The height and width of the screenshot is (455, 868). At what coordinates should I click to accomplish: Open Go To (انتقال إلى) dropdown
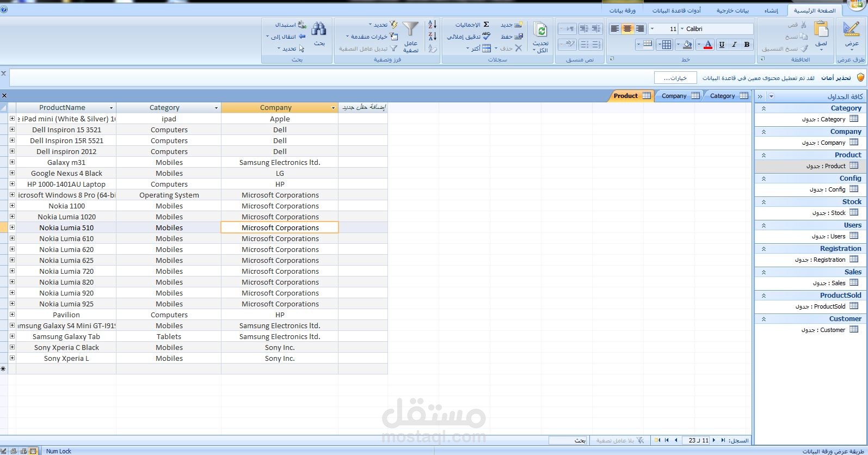coord(286,36)
